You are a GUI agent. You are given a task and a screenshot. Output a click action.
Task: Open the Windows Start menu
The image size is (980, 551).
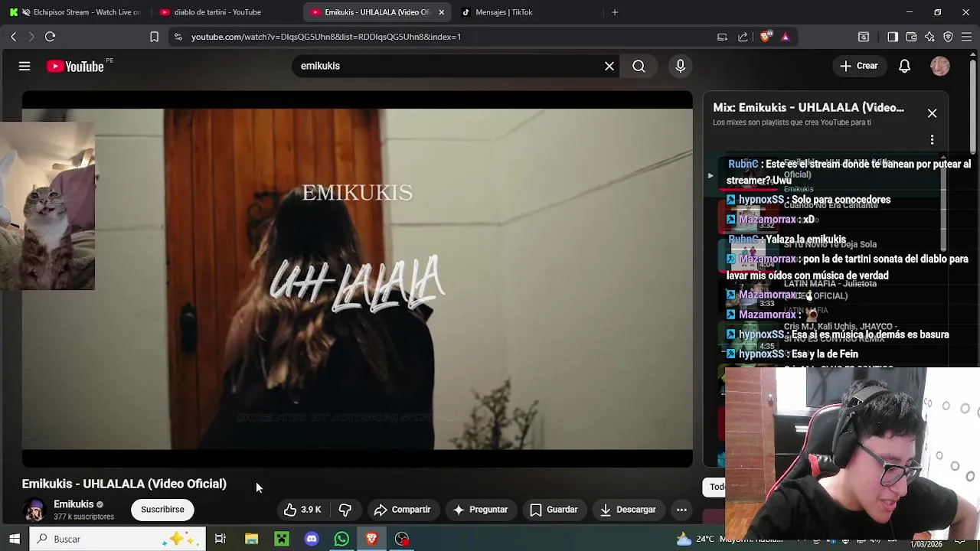[x=15, y=539]
